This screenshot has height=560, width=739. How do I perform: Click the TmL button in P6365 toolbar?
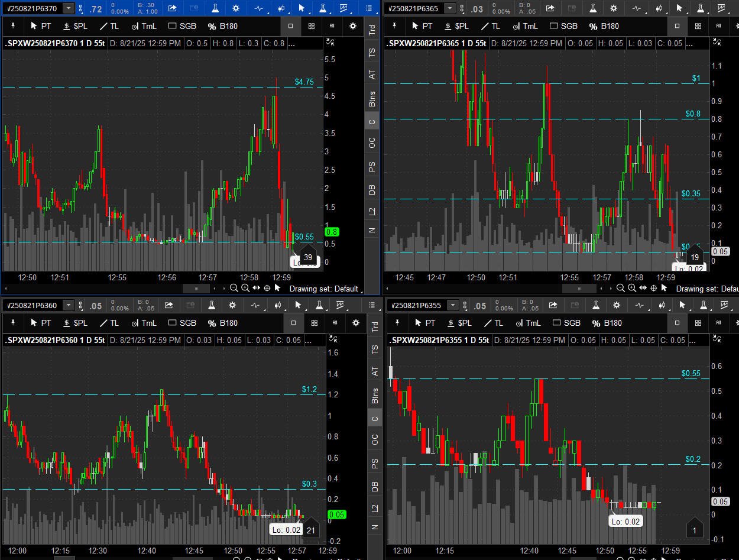525,26
